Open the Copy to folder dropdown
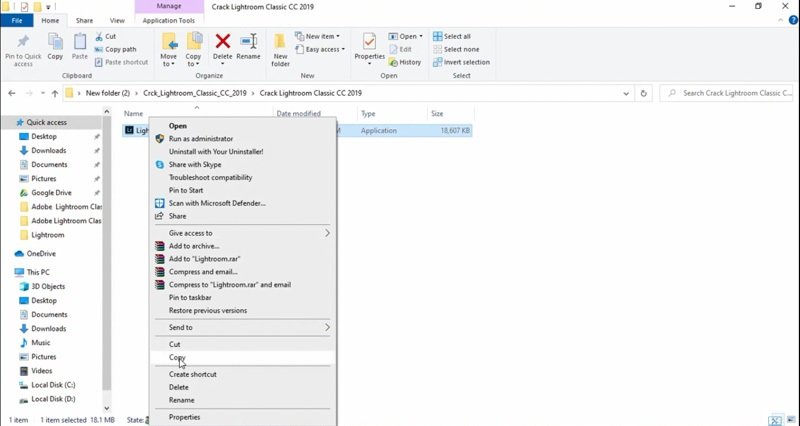 (193, 49)
